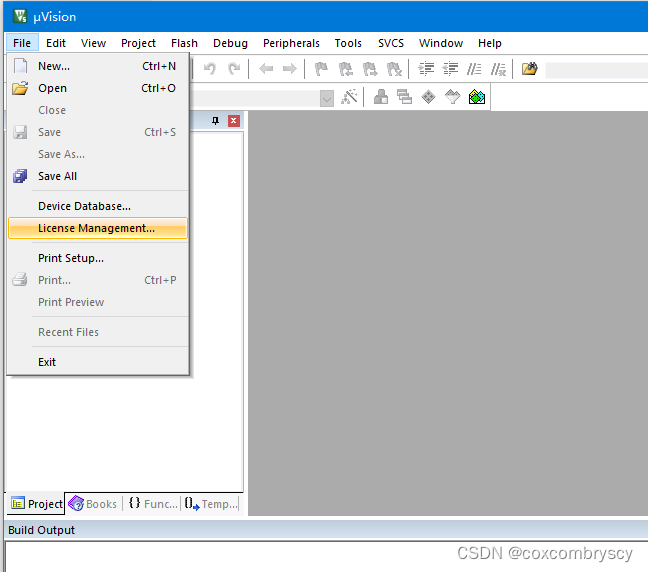648x572 pixels.
Task: Switch to the Func... tab
Action: [152, 504]
